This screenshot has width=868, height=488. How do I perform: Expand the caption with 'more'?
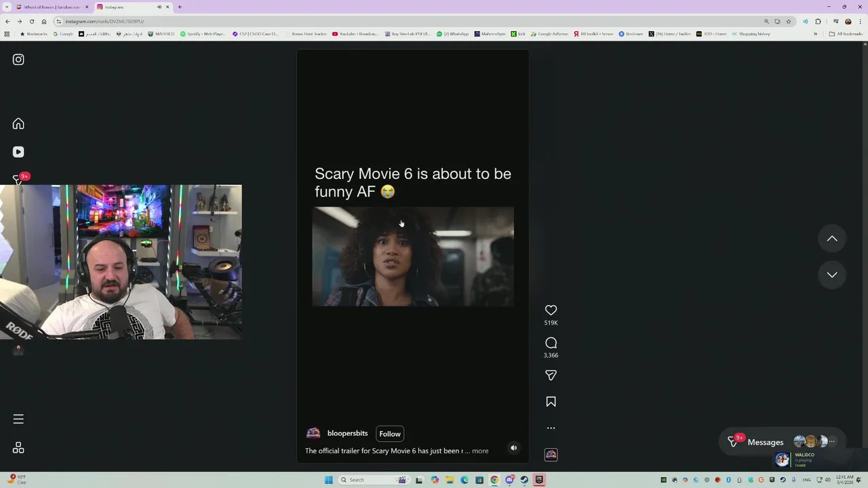point(480,451)
